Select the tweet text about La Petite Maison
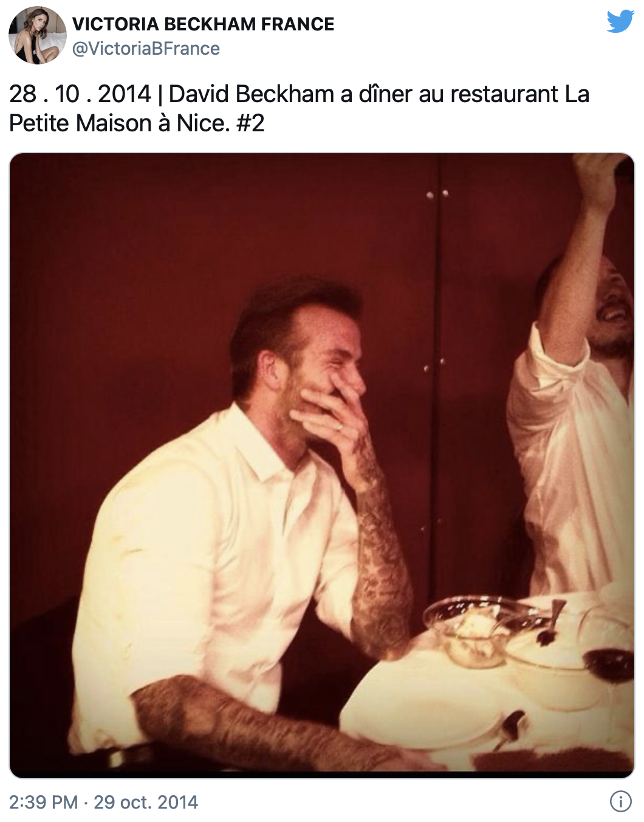The height and width of the screenshot is (822, 644). pos(299,108)
